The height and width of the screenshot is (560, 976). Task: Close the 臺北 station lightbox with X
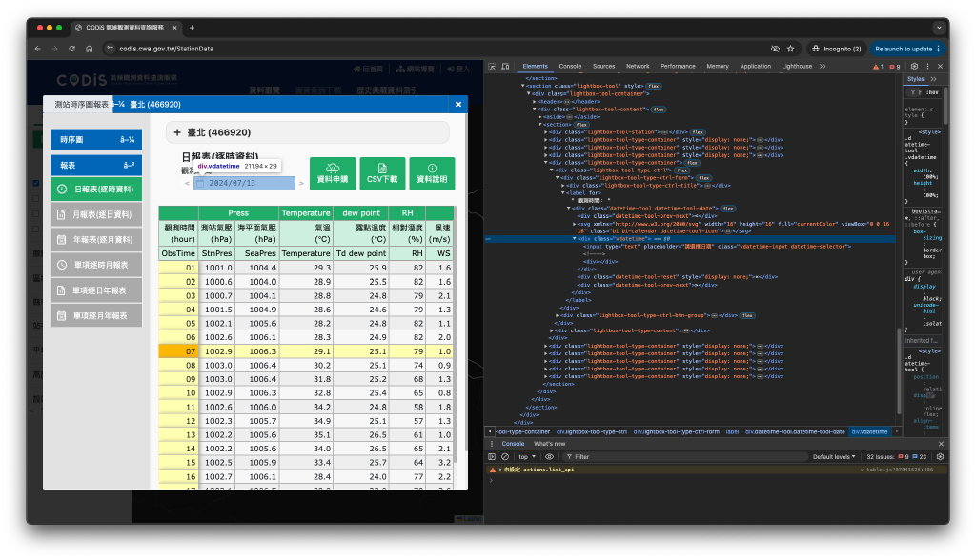pyautogui.click(x=457, y=105)
